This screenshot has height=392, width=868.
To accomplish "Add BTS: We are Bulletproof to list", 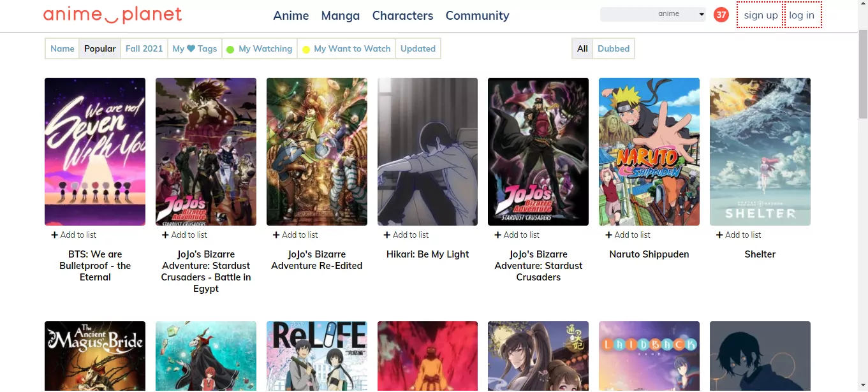I will [x=74, y=235].
